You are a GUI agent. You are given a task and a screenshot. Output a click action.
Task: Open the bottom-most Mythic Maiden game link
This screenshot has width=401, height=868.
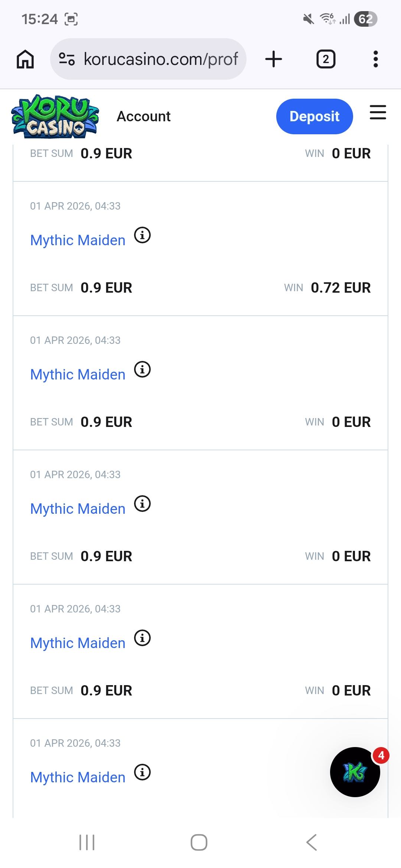click(x=78, y=777)
